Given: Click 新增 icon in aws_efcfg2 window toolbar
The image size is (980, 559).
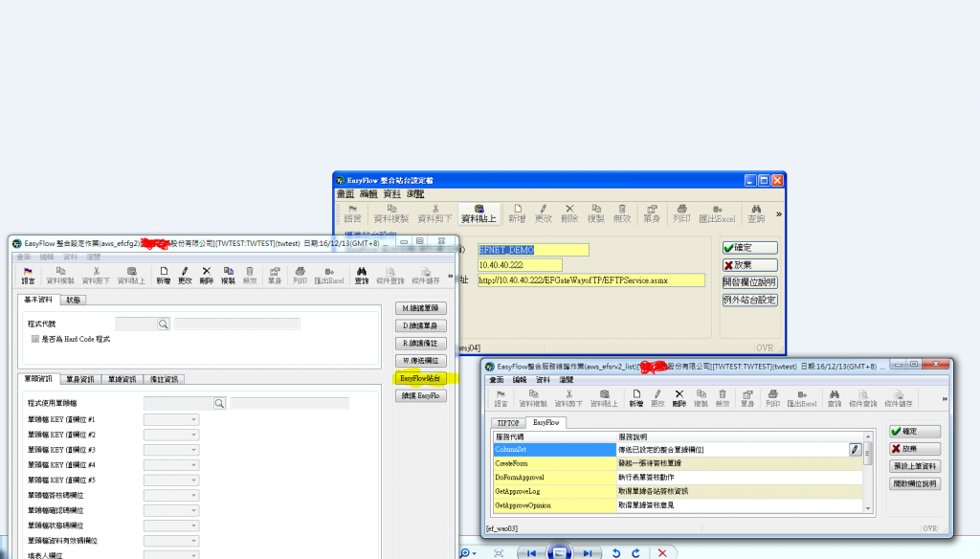Looking at the screenshot, I should pos(163,275).
